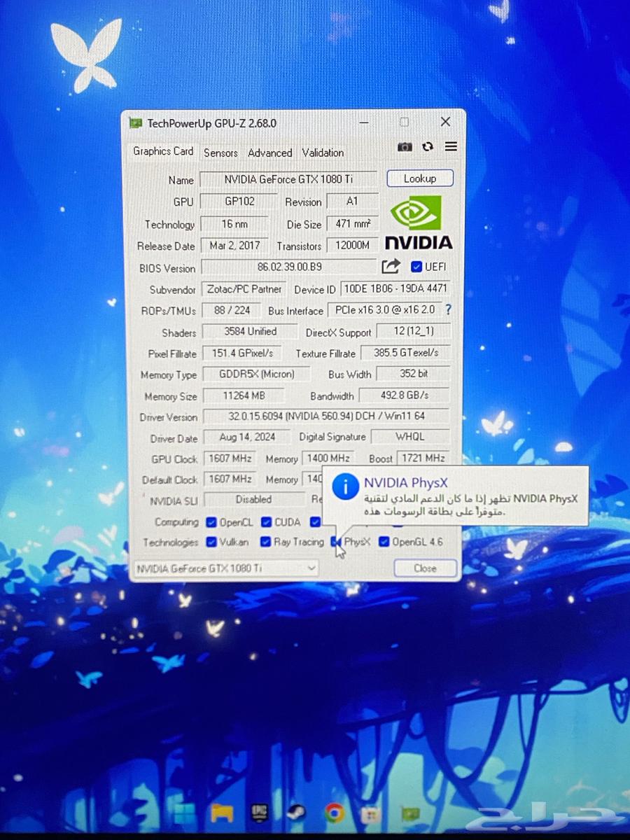Screen dimensions: 630x840
Task: Click the Close button in GPU-Z
Action: point(425,568)
